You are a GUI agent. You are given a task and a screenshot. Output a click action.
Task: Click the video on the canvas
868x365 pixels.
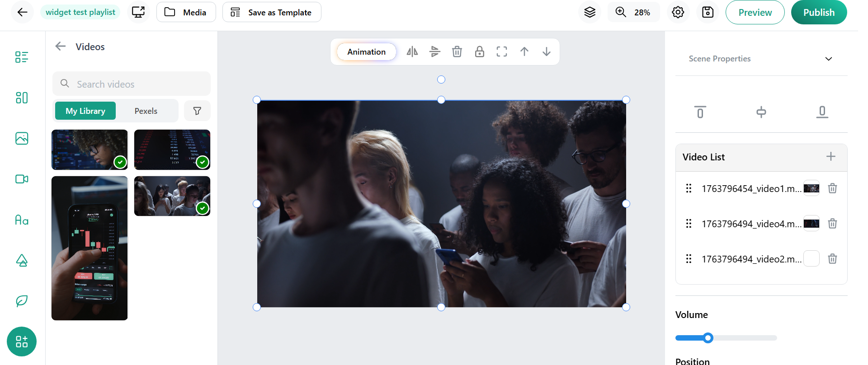point(441,204)
